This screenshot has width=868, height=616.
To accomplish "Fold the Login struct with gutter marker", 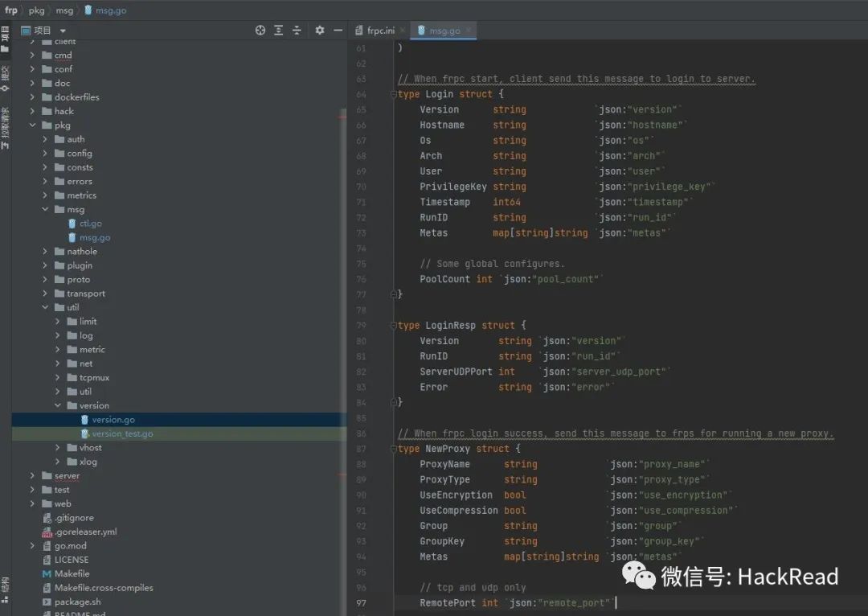I will 393,94.
